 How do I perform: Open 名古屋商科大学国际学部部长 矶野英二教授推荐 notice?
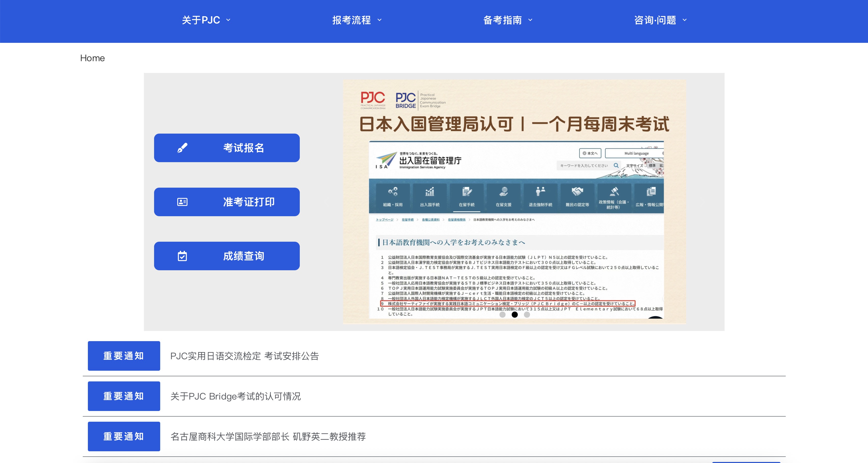coord(268,436)
